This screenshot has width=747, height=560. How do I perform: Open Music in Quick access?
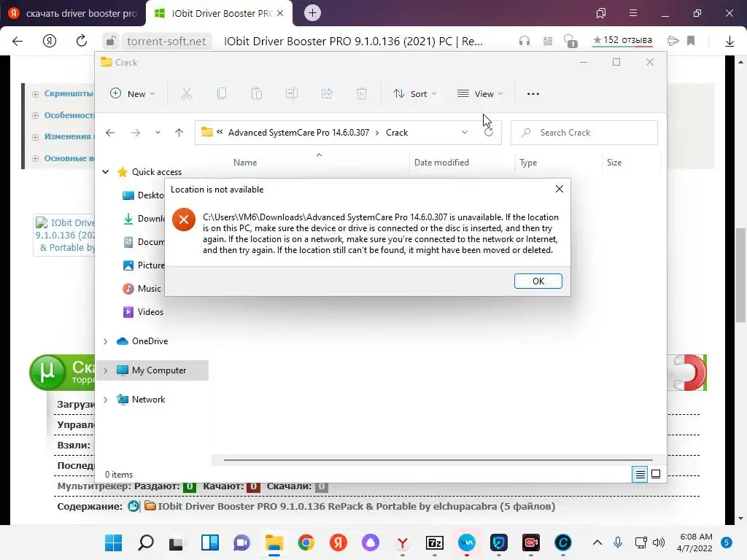[149, 289]
